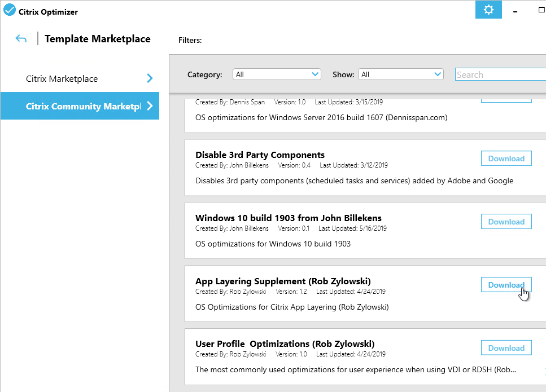546x392 pixels.
Task: Click 'Last Updated: 3/15/2019' text
Action: point(349,102)
